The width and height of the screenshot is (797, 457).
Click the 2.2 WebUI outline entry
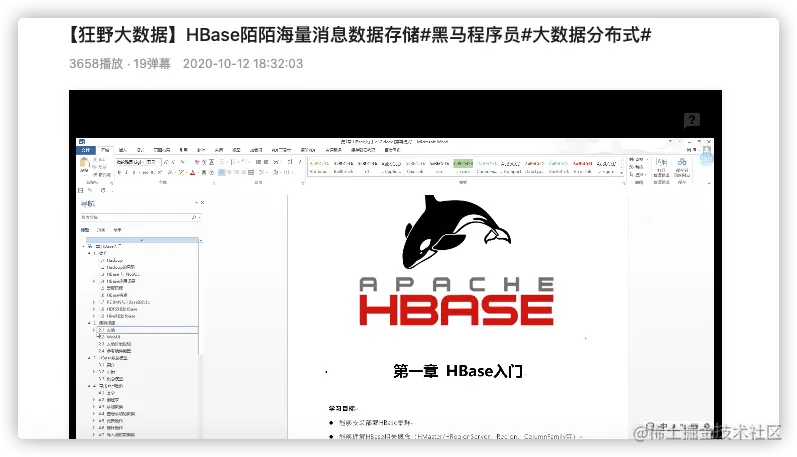[x=109, y=337]
